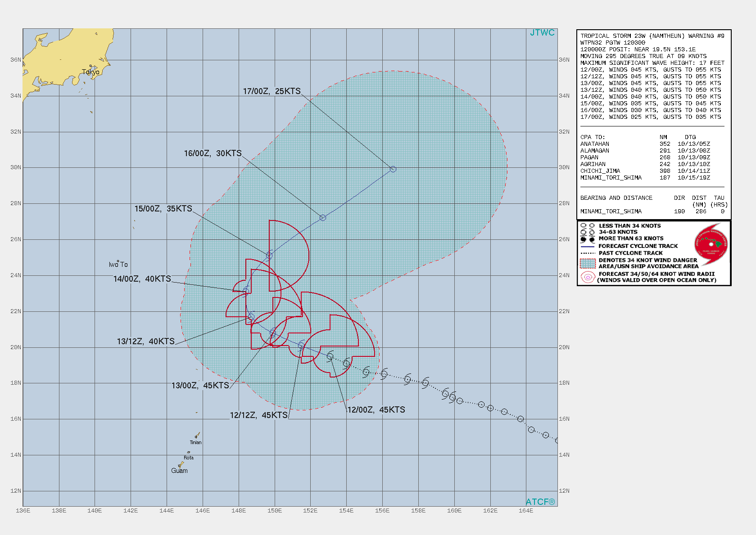
Task: Click the Tokyo city marker on map
Action: [x=91, y=67]
